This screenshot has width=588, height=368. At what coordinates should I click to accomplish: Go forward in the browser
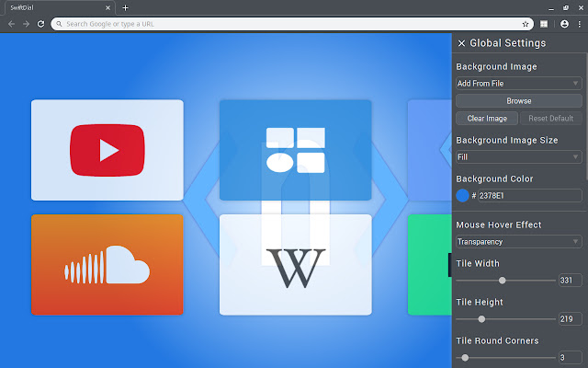(26, 24)
